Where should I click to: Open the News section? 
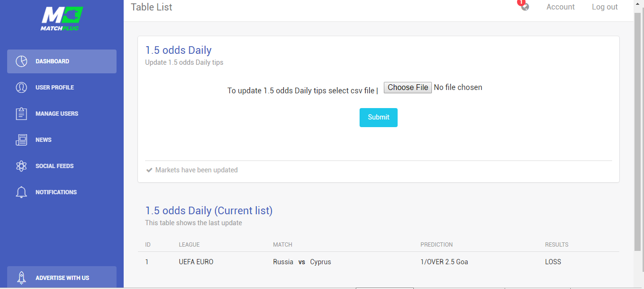(x=62, y=140)
